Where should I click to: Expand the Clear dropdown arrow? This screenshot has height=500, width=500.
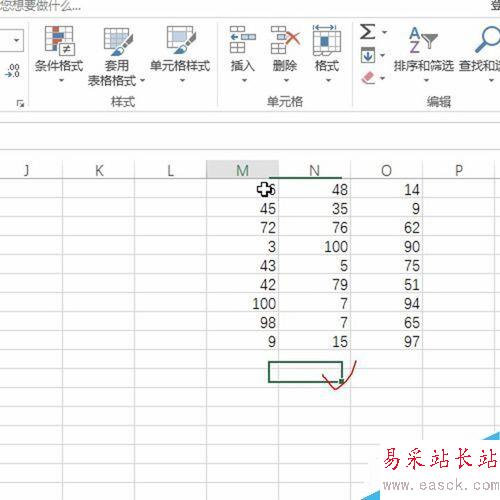tap(383, 78)
